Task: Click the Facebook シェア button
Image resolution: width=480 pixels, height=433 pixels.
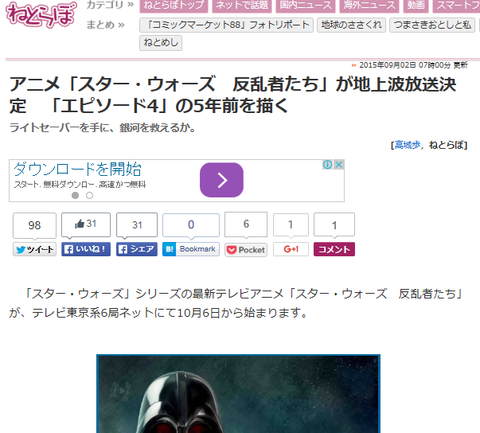Action: pyautogui.click(x=137, y=249)
